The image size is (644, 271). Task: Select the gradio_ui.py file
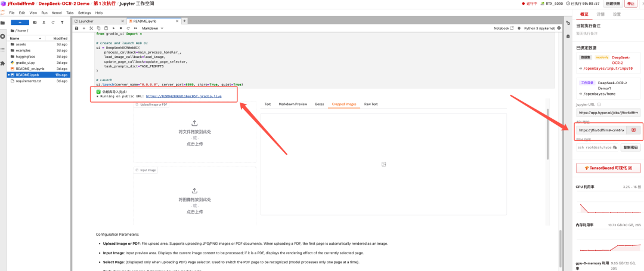(x=39, y=63)
